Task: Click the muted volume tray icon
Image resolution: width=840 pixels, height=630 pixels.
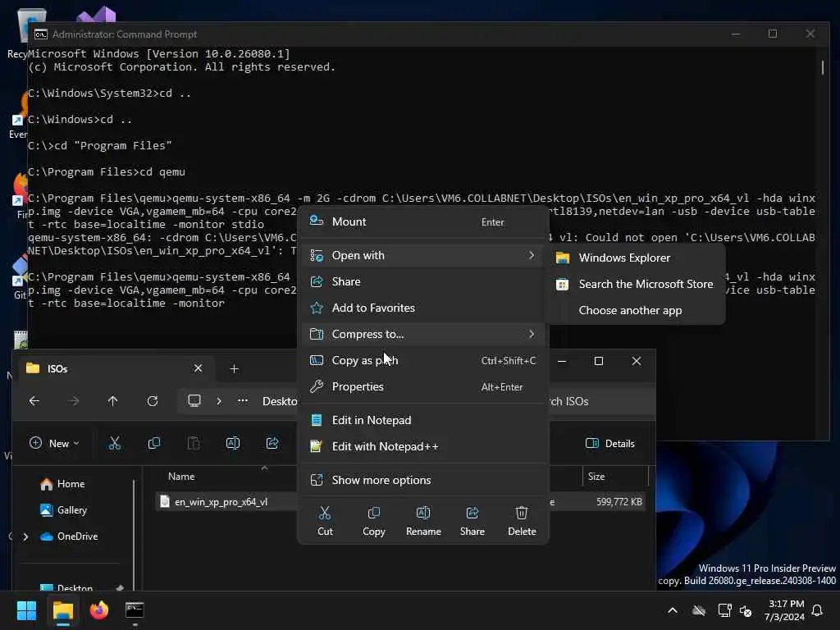Action: [x=746, y=610]
